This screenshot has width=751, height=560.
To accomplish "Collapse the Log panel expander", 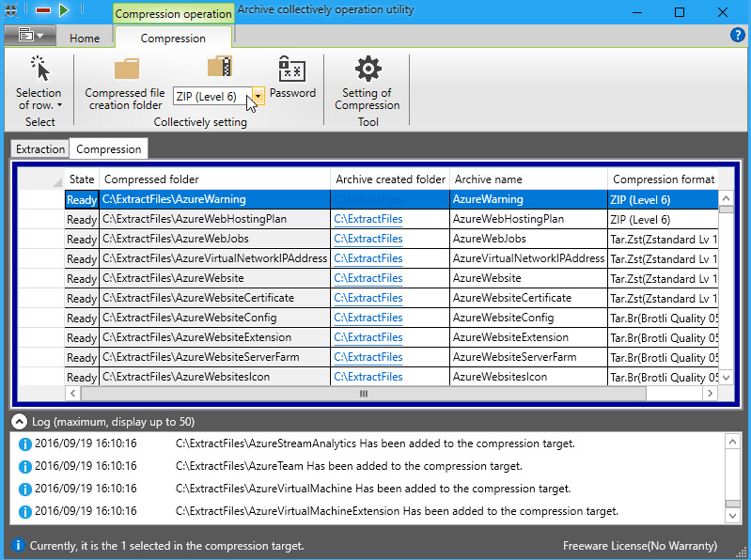I will (19, 422).
